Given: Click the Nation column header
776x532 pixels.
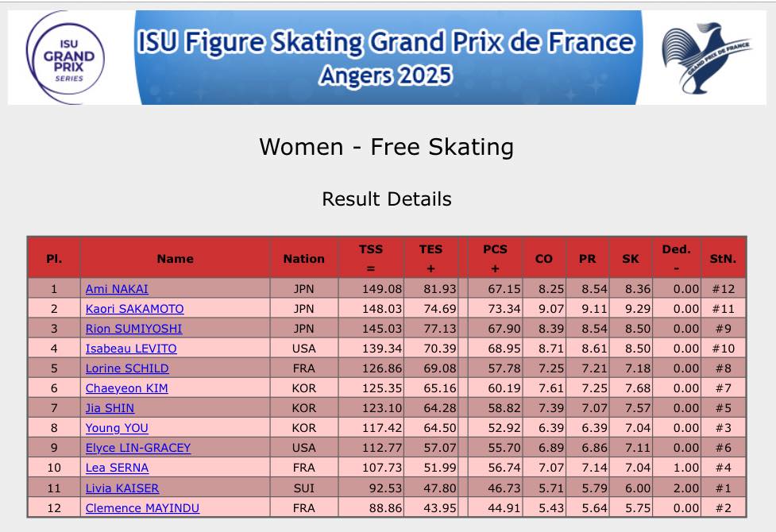Looking at the screenshot, I should [303, 258].
